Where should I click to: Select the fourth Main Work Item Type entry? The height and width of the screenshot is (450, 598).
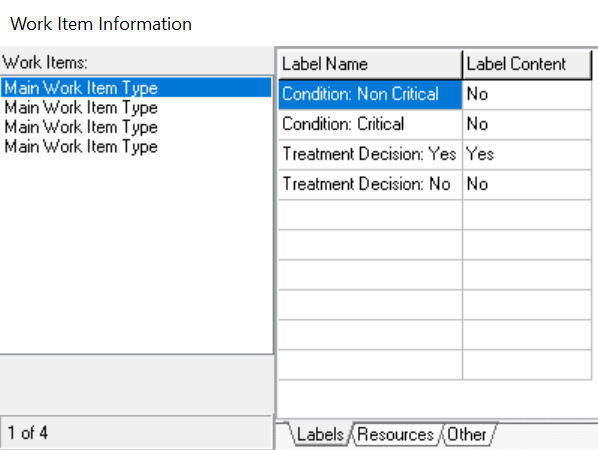pos(136,146)
